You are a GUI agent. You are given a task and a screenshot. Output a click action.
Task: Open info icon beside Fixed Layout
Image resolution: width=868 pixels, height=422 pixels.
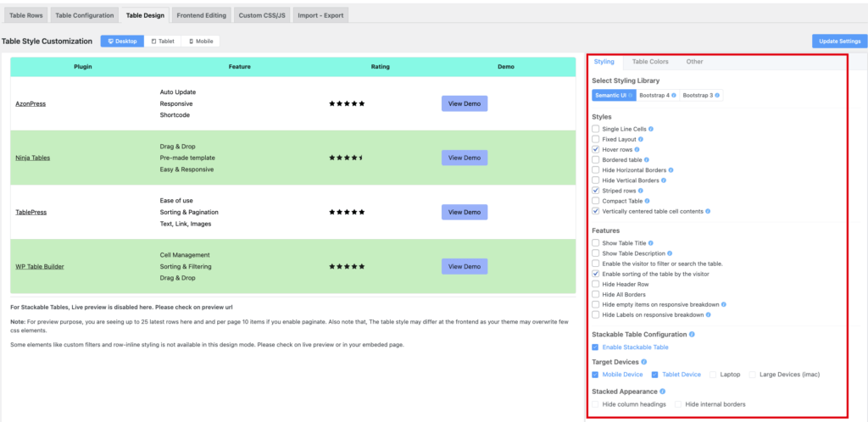coord(641,139)
